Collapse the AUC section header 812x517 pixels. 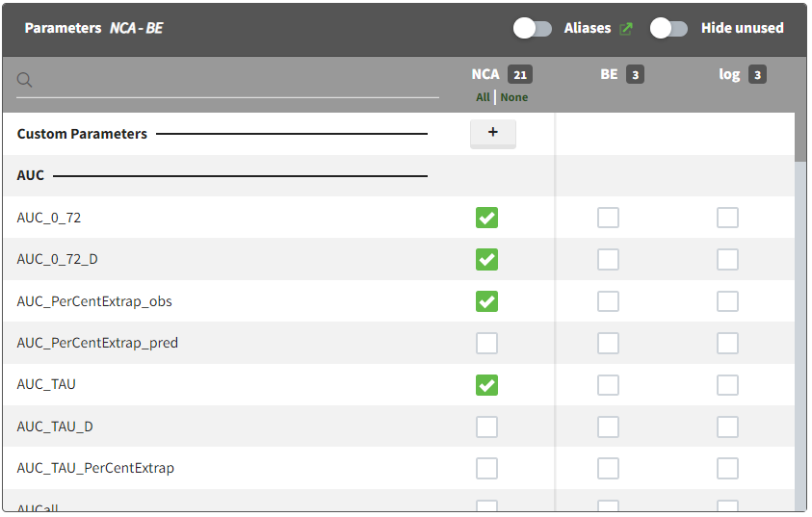[x=31, y=176]
